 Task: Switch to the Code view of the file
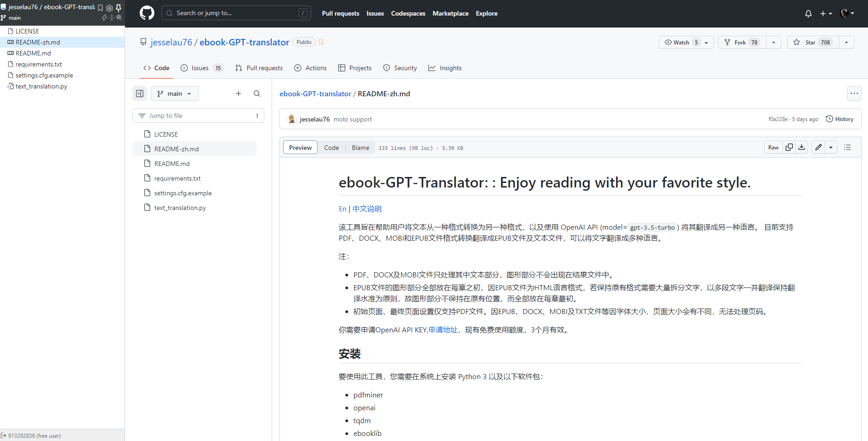pos(332,148)
